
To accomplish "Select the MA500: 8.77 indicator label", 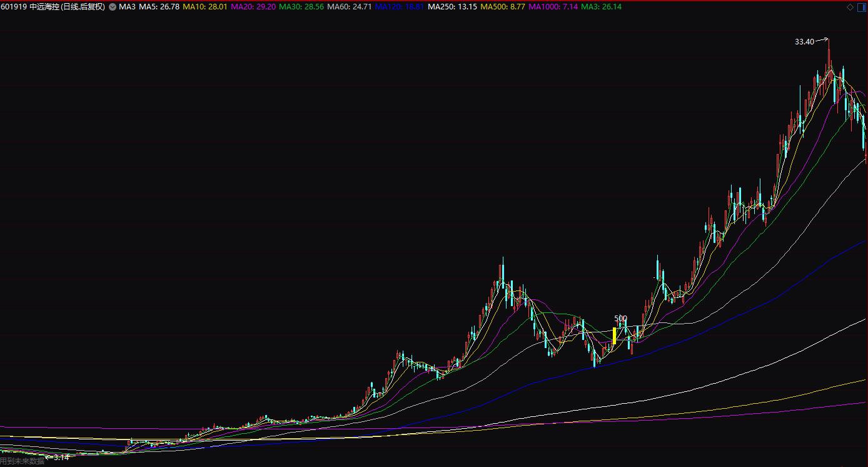I will point(503,7).
